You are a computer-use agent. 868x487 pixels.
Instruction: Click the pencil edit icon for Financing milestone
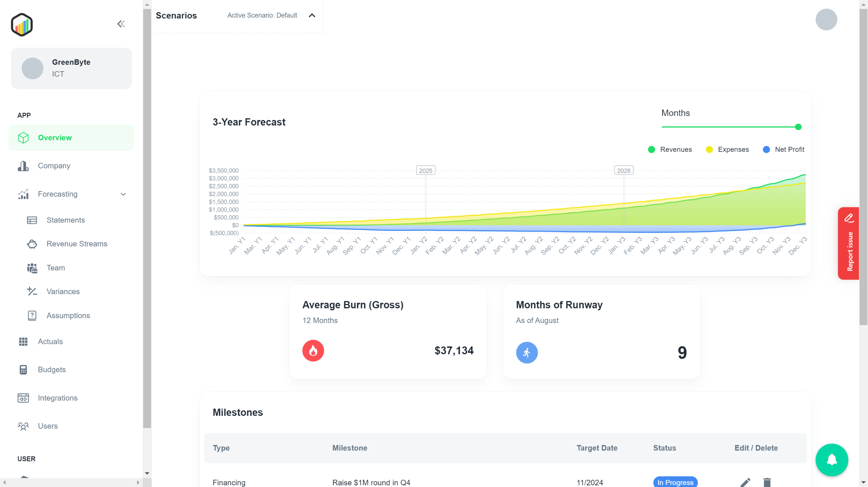tap(745, 482)
